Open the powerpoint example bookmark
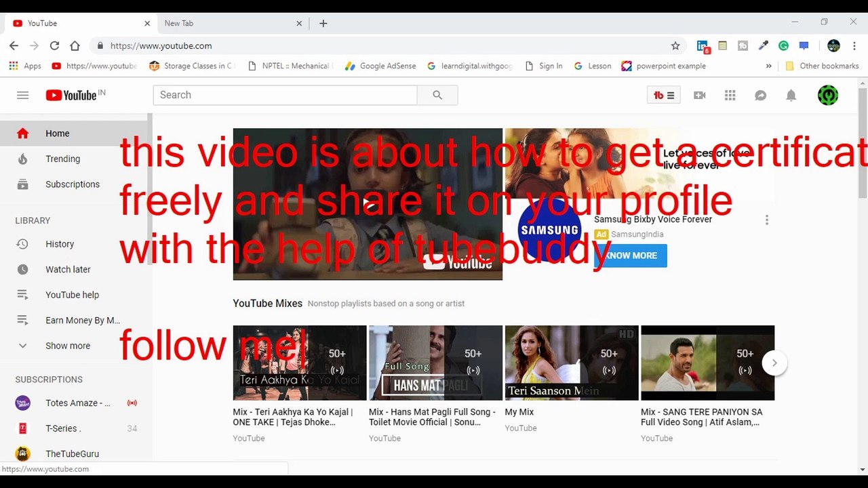This screenshot has height=488, width=868. pos(664,66)
